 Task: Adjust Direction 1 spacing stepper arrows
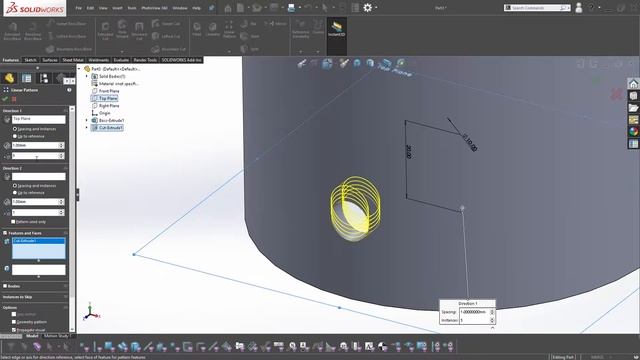(x=61, y=145)
